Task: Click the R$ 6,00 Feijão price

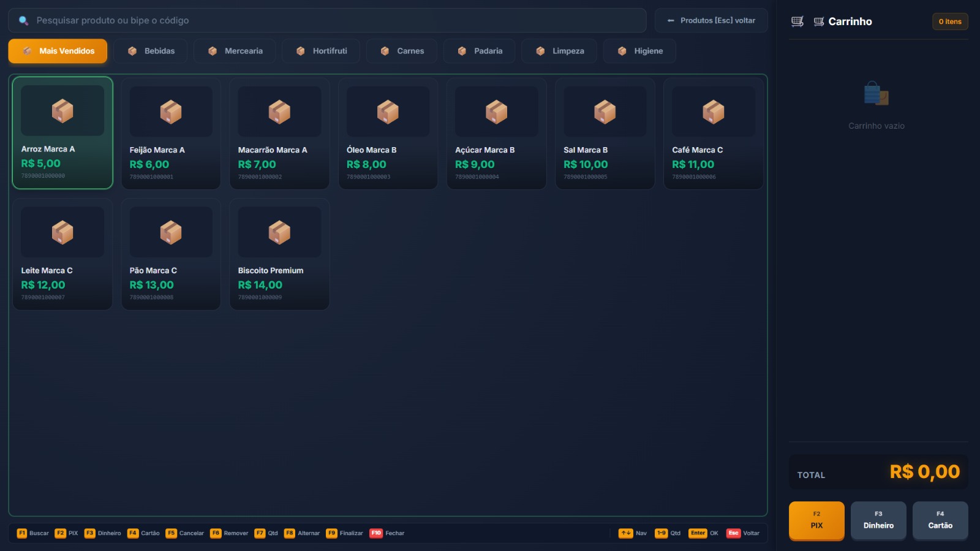Action: pos(149,164)
